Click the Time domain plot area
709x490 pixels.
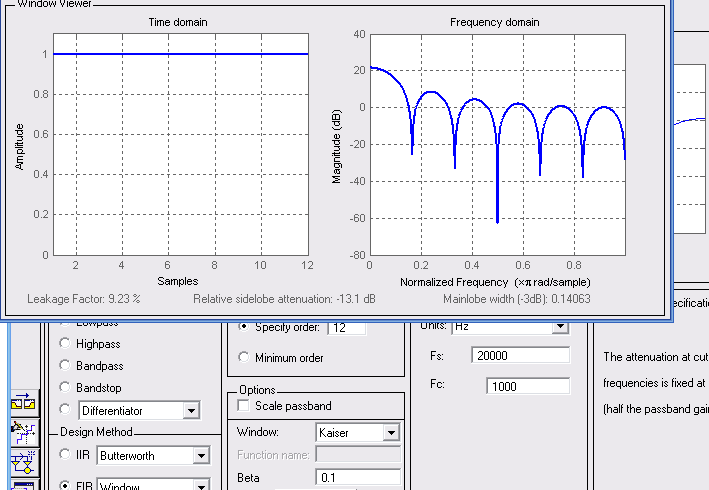[181, 144]
